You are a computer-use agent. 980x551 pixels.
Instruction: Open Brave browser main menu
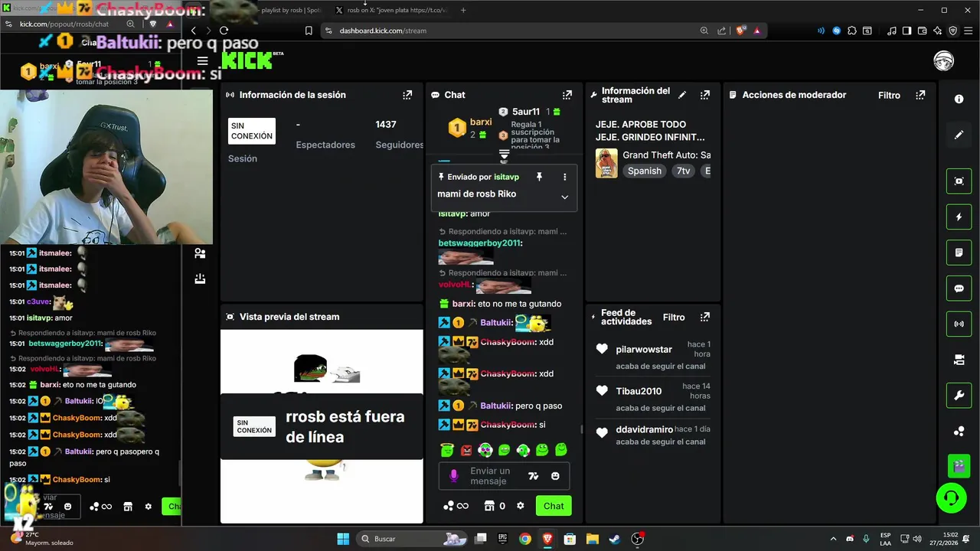pyautogui.click(x=969, y=31)
